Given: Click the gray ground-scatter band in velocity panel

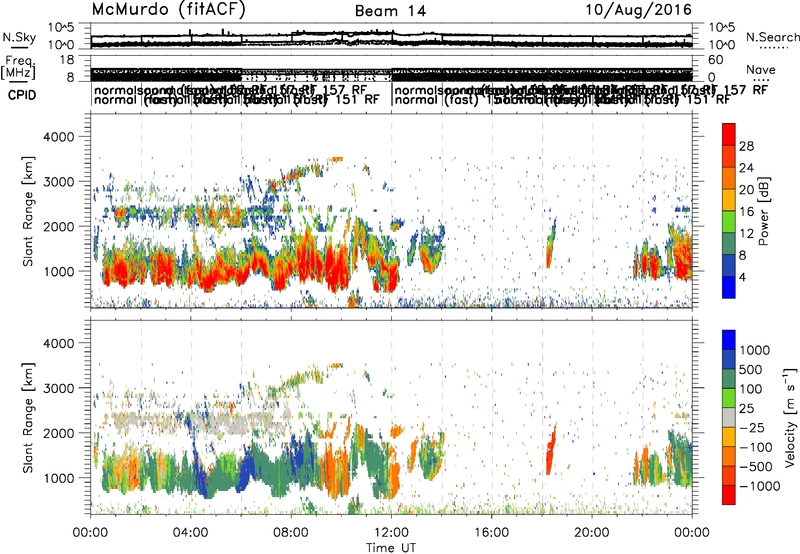Looking at the screenshot, I should (x=199, y=422).
